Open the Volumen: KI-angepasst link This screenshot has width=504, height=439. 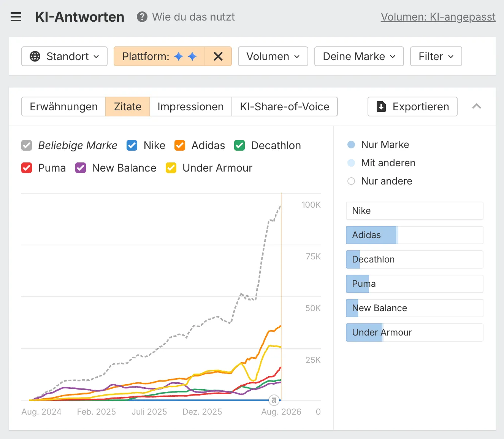438,17
